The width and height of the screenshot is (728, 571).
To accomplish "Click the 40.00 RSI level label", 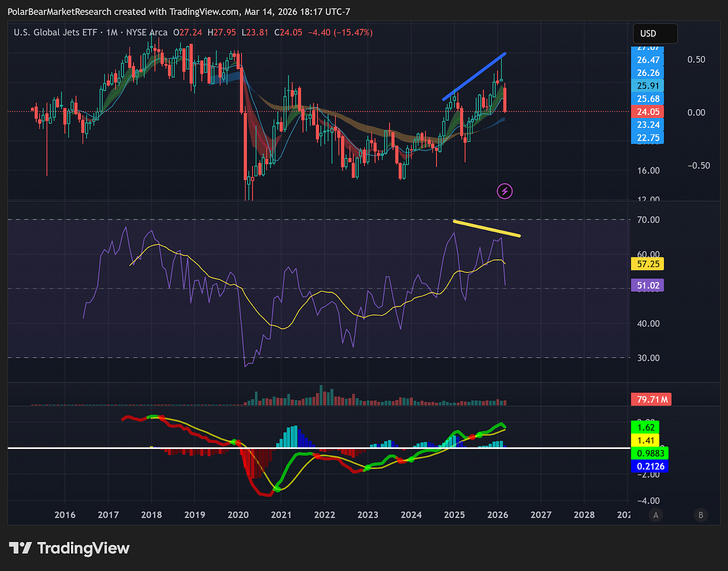I will (x=648, y=323).
